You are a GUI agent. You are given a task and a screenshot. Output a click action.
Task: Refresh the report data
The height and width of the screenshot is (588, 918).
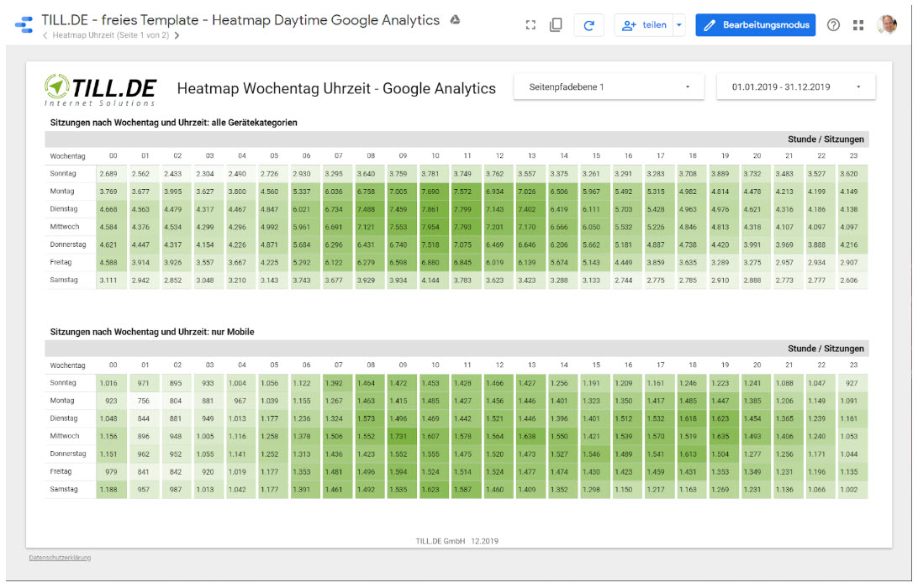tap(589, 25)
